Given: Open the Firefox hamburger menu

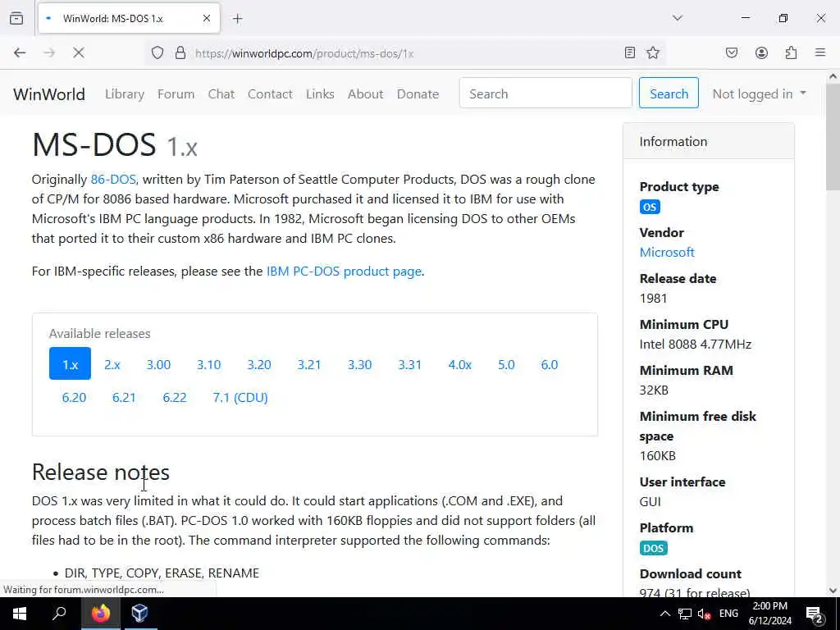Looking at the screenshot, I should coord(820,52).
